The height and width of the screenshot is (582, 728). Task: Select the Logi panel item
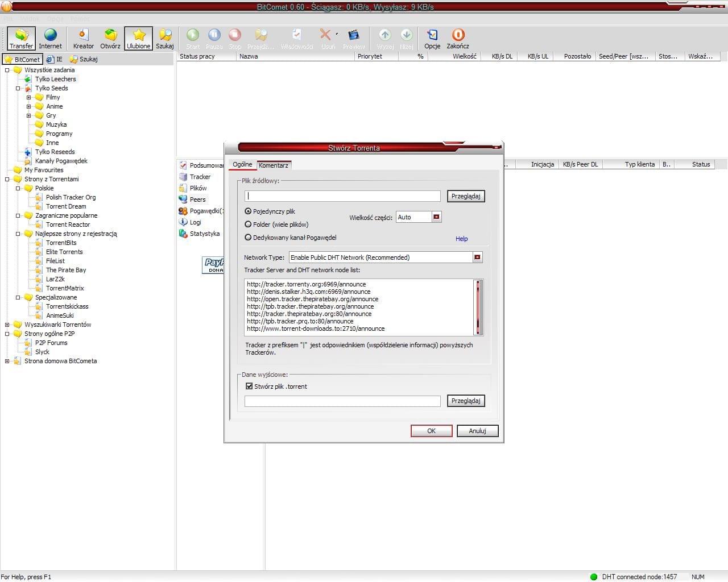click(191, 222)
